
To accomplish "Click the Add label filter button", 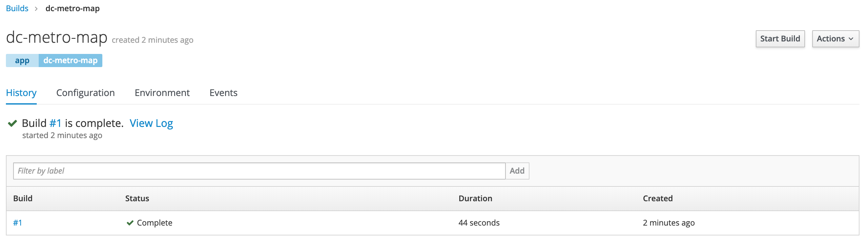I will (x=517, y=171).
